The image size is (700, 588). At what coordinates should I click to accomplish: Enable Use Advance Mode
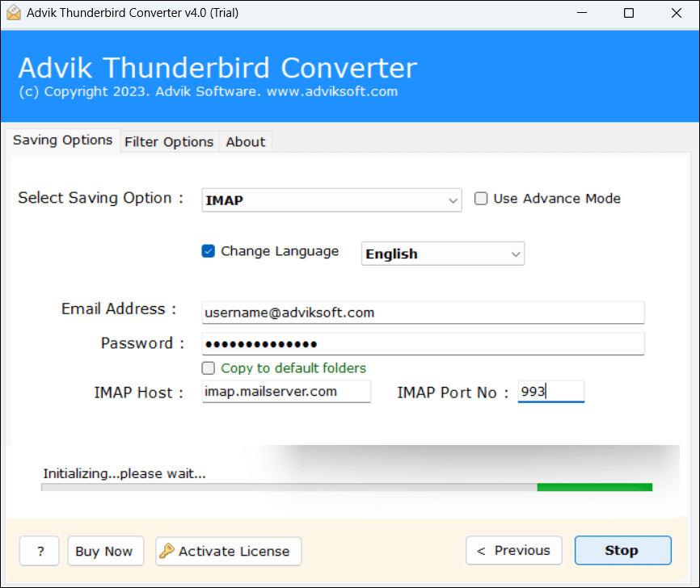pyautogui.click(x=481, y=198)
